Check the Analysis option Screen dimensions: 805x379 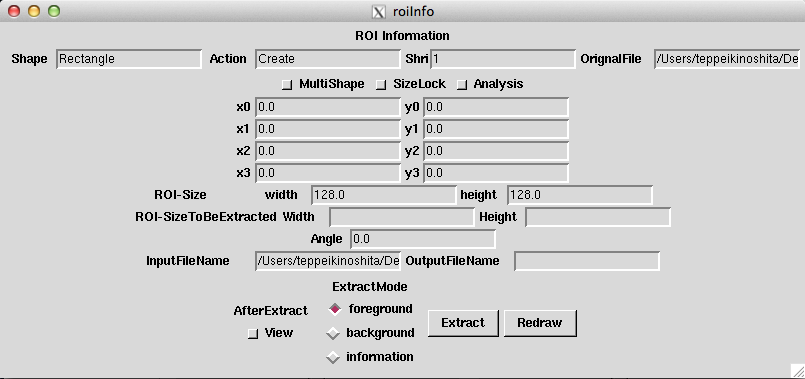462,85
